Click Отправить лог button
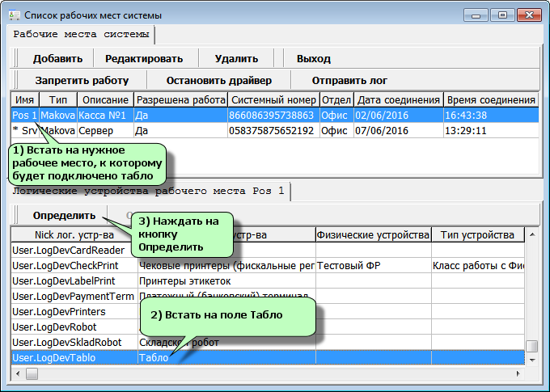This screenshot has width=550, height=392. [349, 80]
